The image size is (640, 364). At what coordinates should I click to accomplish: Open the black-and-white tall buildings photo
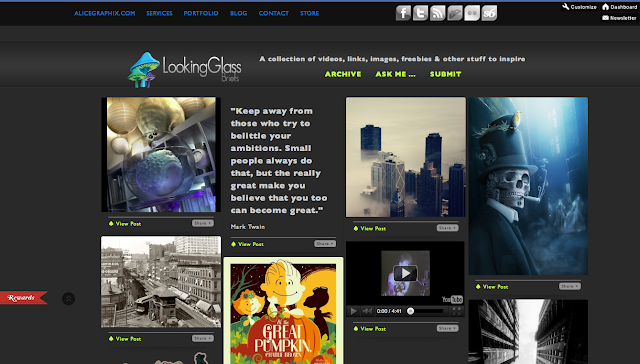[528, 332]
